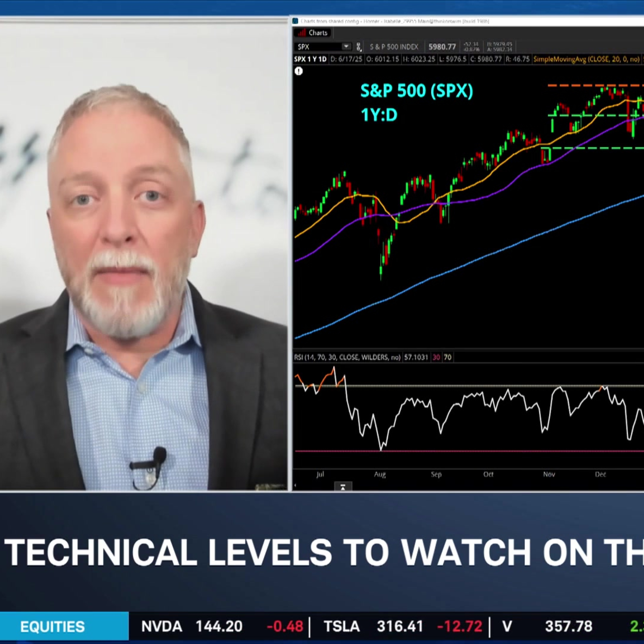
Task: Click the RSI study label header
Action: 347,357
